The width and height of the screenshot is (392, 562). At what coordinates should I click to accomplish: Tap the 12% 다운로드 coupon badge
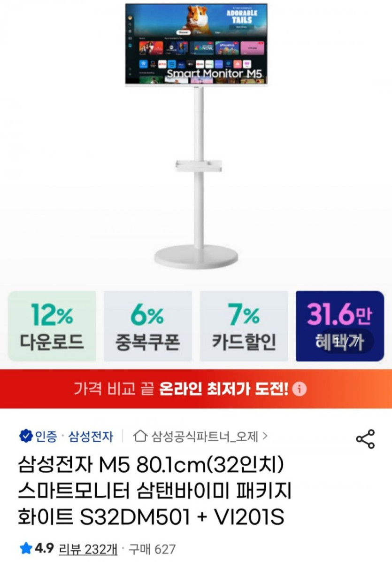[x=52, y=326]
